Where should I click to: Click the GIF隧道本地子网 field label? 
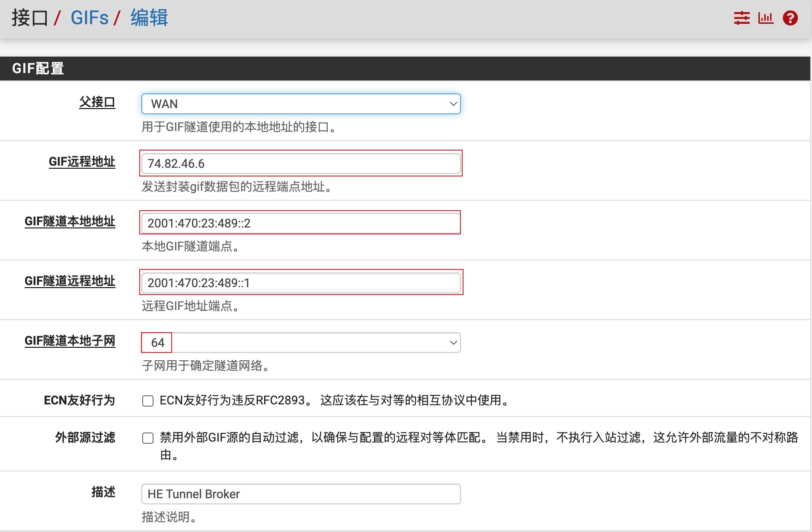[70, 341]
